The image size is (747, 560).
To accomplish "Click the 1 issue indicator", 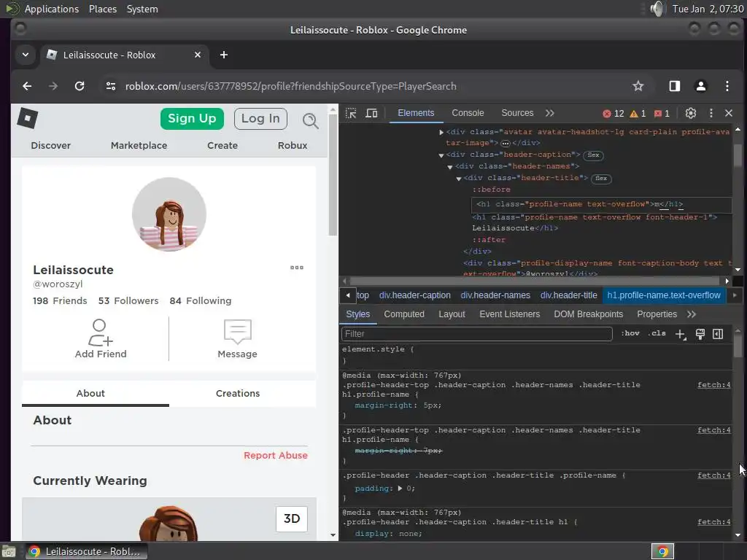I will tap(662, 113).
